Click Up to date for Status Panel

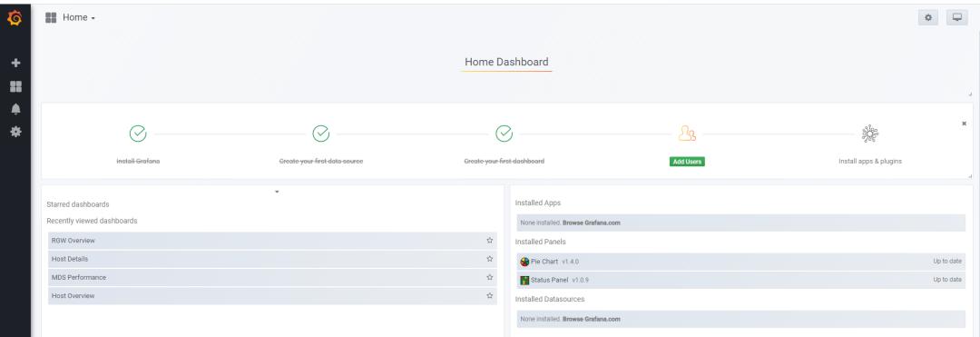click(x=947, y=280)
